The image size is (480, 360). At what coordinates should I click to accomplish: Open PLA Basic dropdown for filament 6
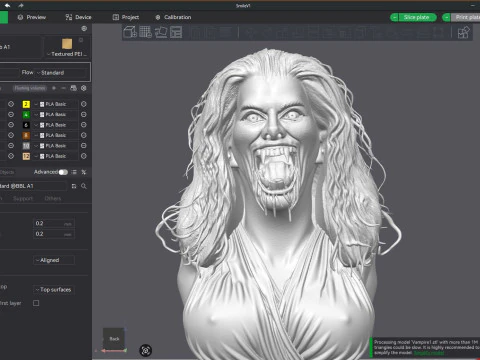pyautogui.click(x=56, y=125)
